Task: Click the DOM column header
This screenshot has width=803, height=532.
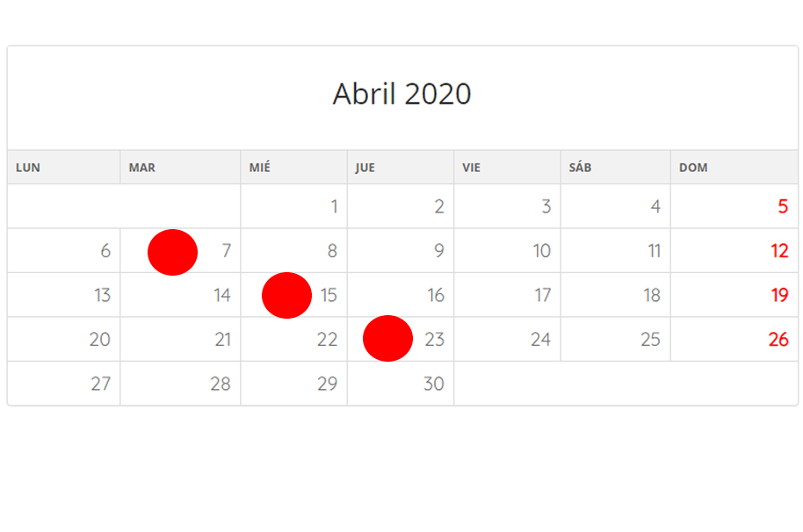Action: click(693, 168)
